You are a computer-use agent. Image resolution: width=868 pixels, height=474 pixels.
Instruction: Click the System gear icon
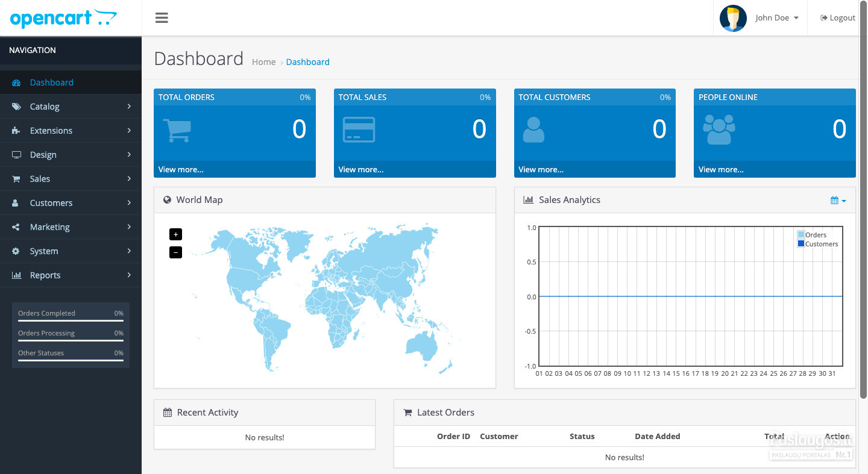click(x=16, y=251)
